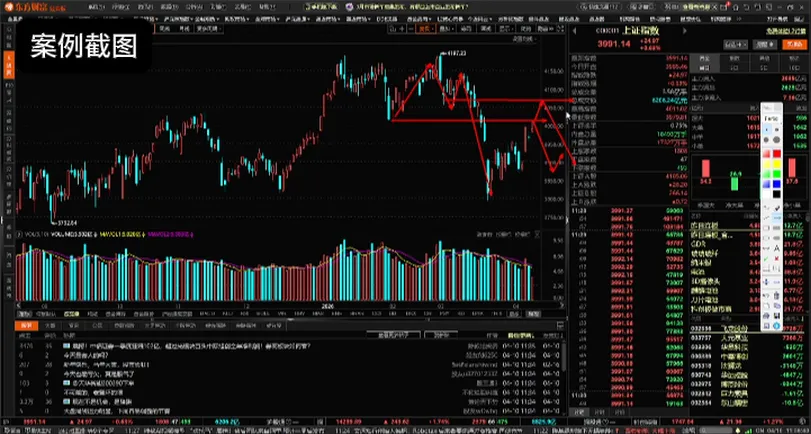This screenshot has height=434, width=811.
Task: Switch chart to the 月线 tab
Action: click(185, 28)
